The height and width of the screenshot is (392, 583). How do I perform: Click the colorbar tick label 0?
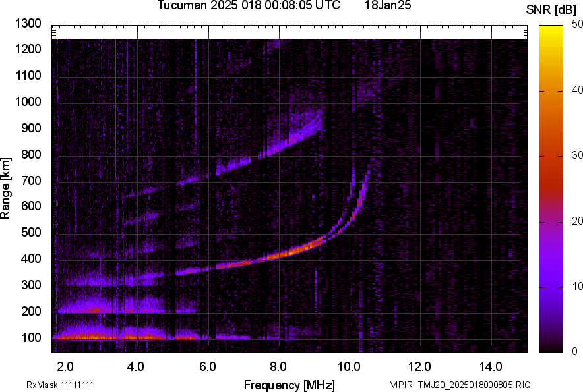[x=575, y=351]
